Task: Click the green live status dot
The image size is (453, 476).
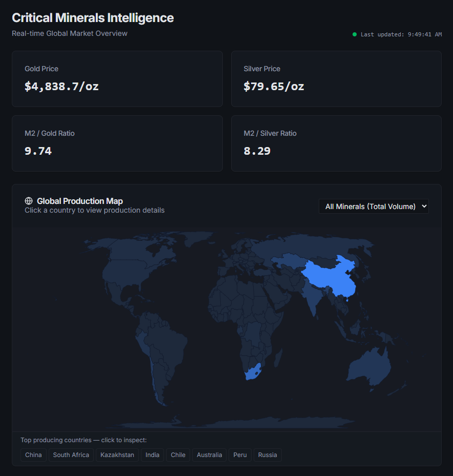Action: tap(354, 34)
